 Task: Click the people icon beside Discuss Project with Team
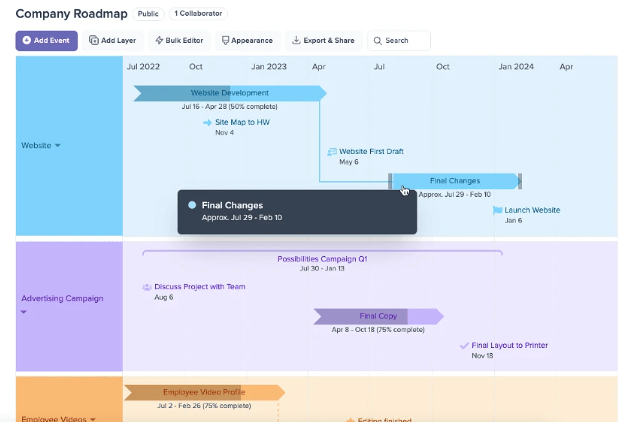tap(147, 287)
